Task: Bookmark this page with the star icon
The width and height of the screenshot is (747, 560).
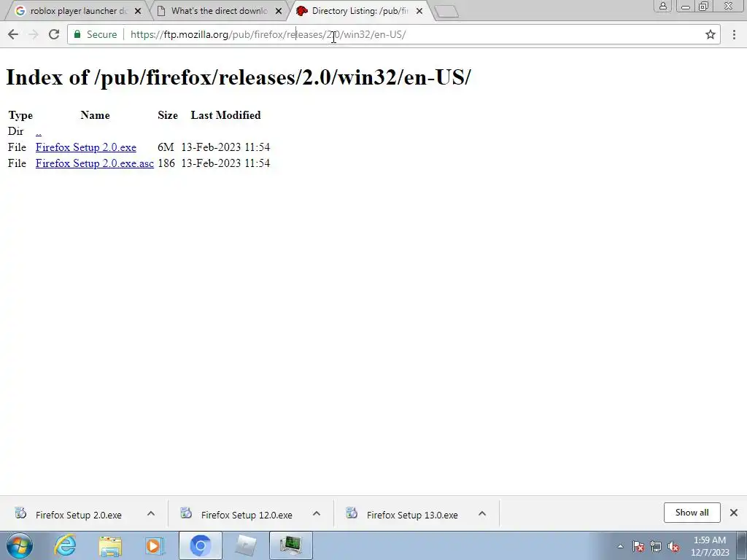Action: [x=711, y=34]
